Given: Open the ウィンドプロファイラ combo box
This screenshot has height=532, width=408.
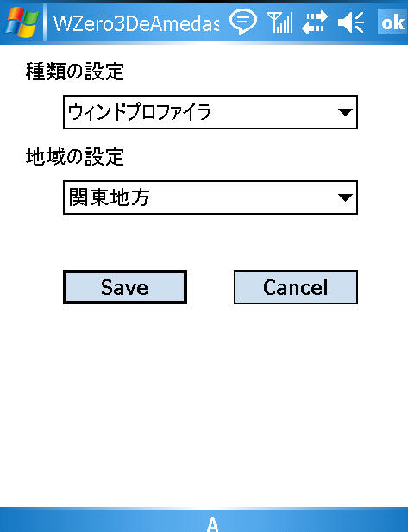Looking at the screenshot, I should pos(210,112).
